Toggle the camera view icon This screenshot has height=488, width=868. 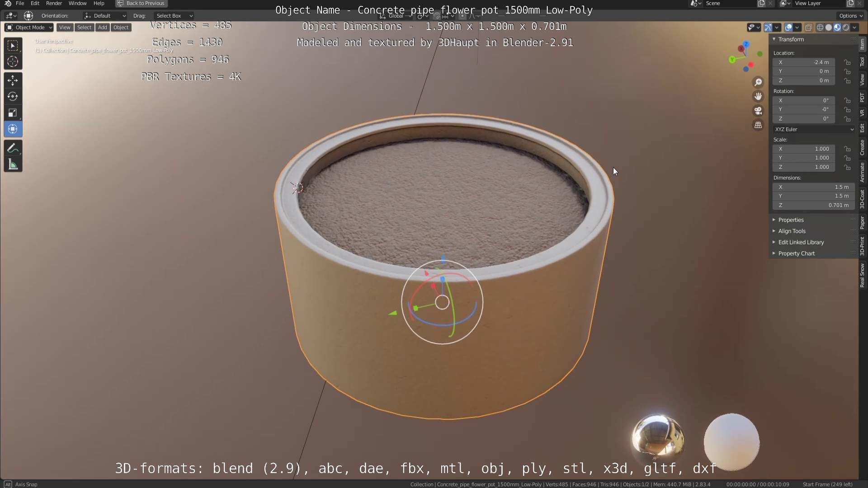click(x=758, y=111)
